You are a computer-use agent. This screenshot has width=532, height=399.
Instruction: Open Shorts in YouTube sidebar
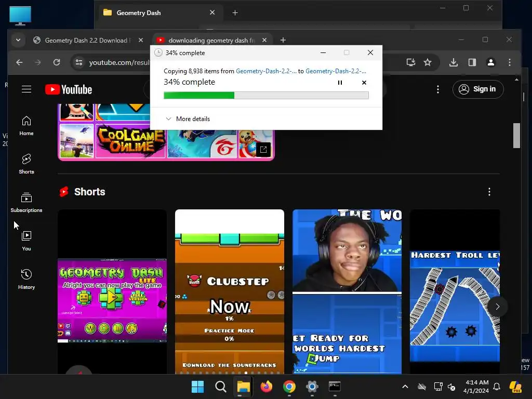[x=26, y=164]
